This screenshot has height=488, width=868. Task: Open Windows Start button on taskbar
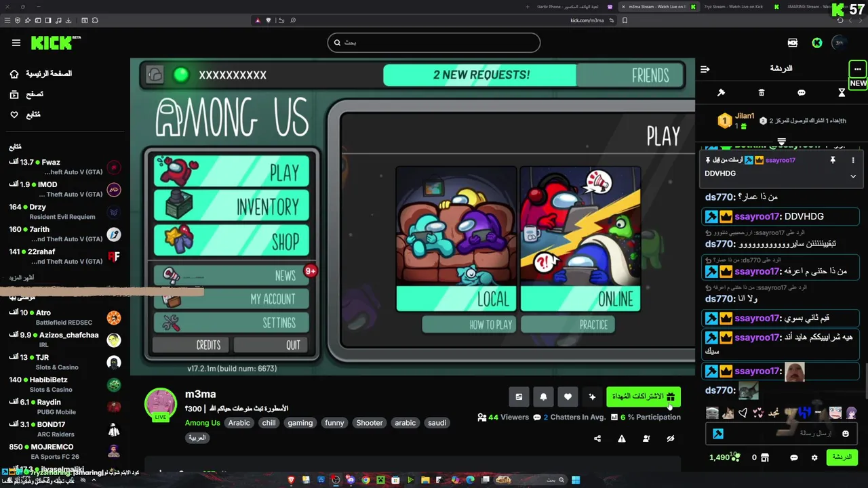[x=576, y=480]
